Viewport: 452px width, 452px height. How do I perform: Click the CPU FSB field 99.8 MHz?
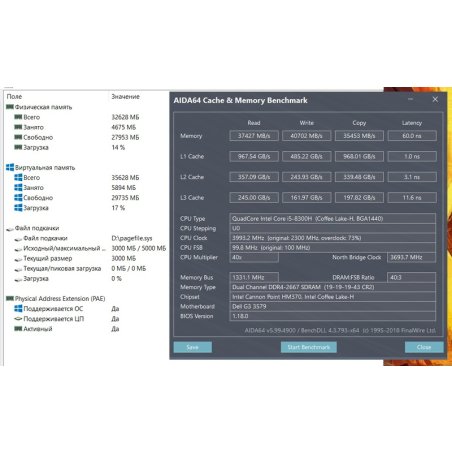(x=333, y=248)
